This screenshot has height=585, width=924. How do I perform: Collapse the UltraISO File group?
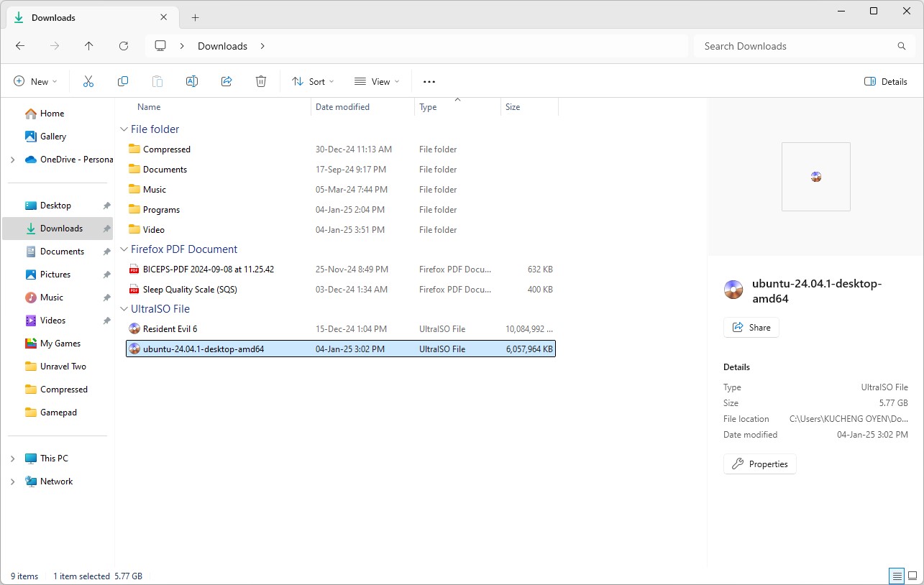[x=122, y=309]
